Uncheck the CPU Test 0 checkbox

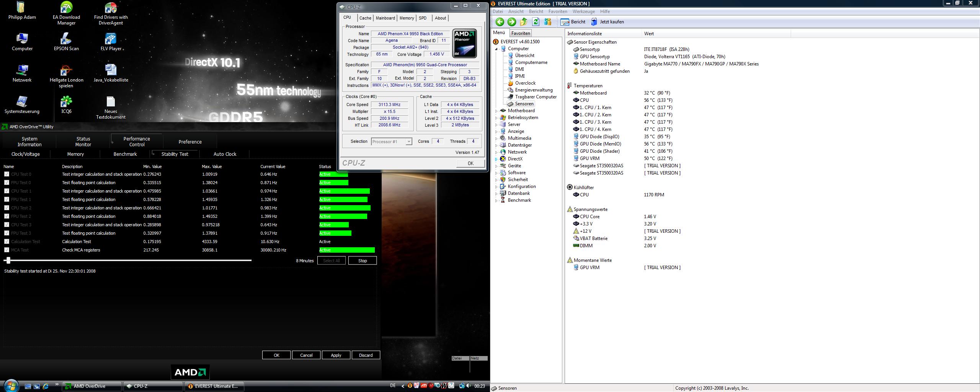point(7,174)
